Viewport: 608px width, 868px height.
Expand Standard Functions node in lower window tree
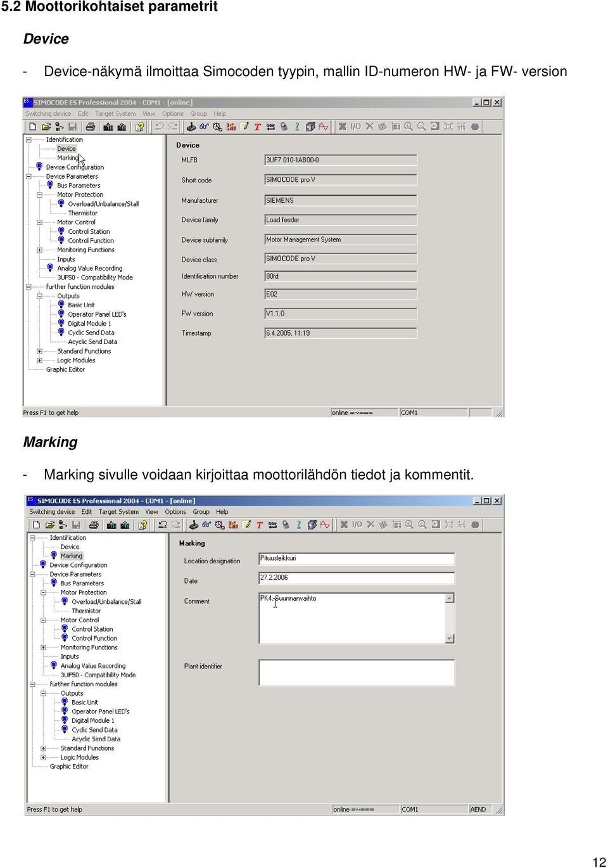tap(43, 748)
